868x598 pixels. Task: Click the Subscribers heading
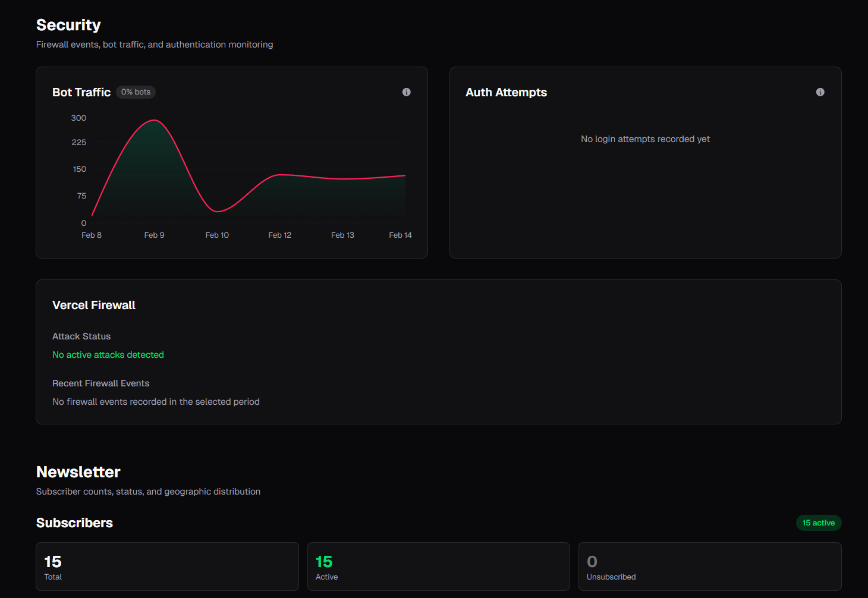pos(74,523)
